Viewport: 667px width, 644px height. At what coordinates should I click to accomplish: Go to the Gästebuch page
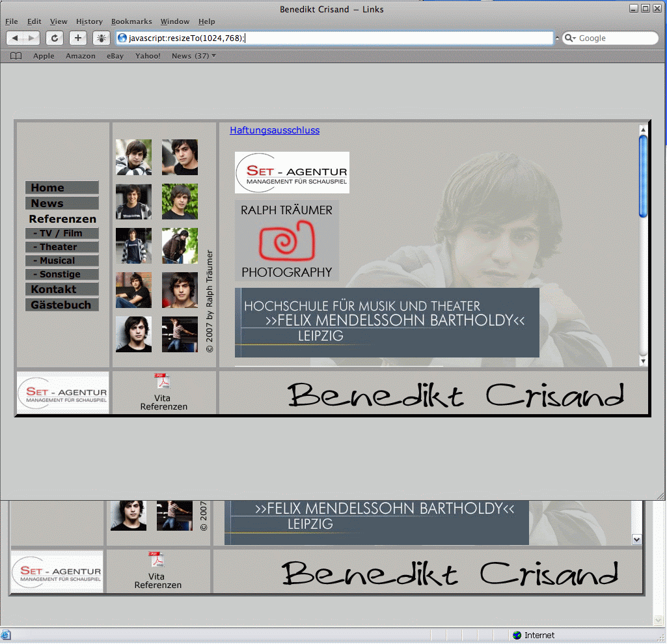[x=62, y=305]
